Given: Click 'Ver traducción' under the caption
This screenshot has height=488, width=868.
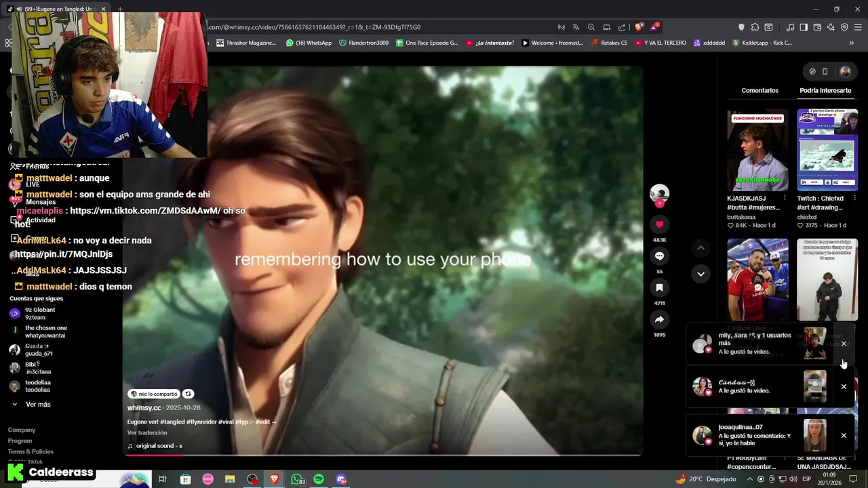Looking at the screenshot, I should point(147,432).
